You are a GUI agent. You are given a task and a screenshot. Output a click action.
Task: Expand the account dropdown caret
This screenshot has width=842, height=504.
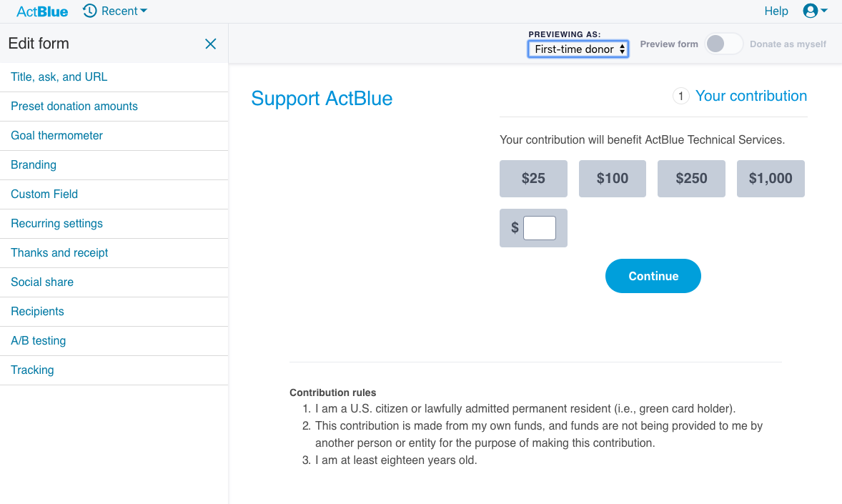click(823, 11)
